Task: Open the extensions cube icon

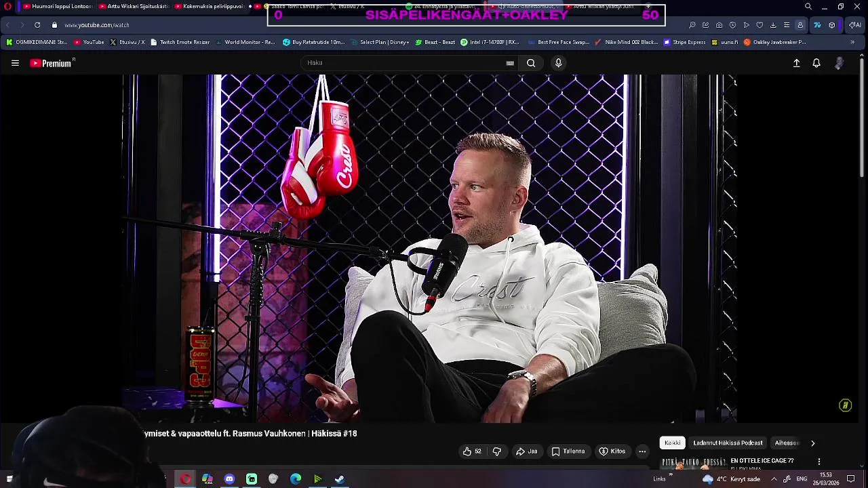Action: click(832, 25)
